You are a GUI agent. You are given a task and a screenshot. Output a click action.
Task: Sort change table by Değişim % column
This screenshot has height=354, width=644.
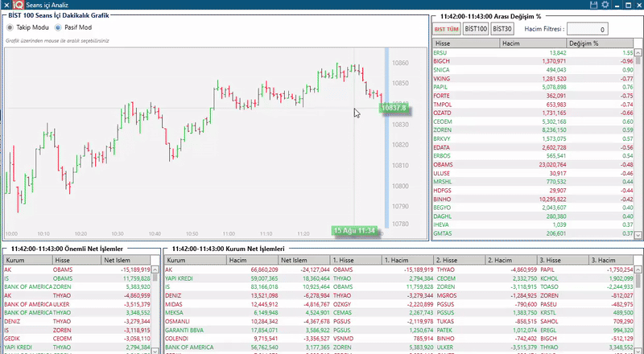(600, 43)
